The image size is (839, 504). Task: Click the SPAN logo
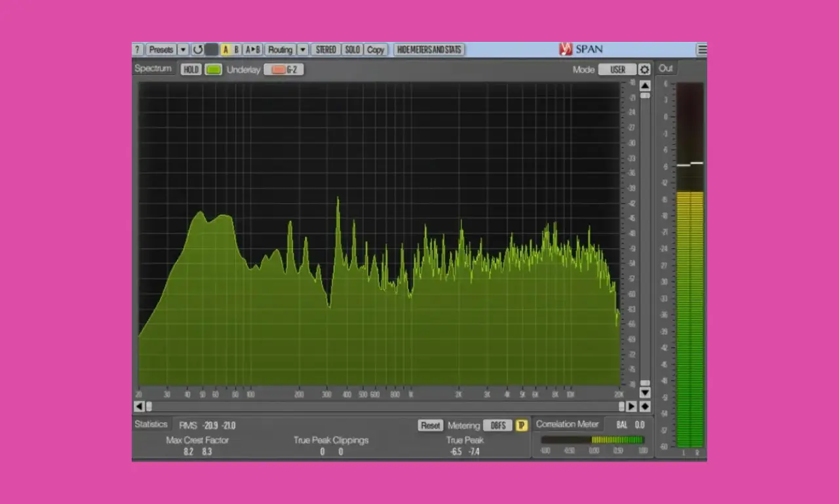coord(581,49)
